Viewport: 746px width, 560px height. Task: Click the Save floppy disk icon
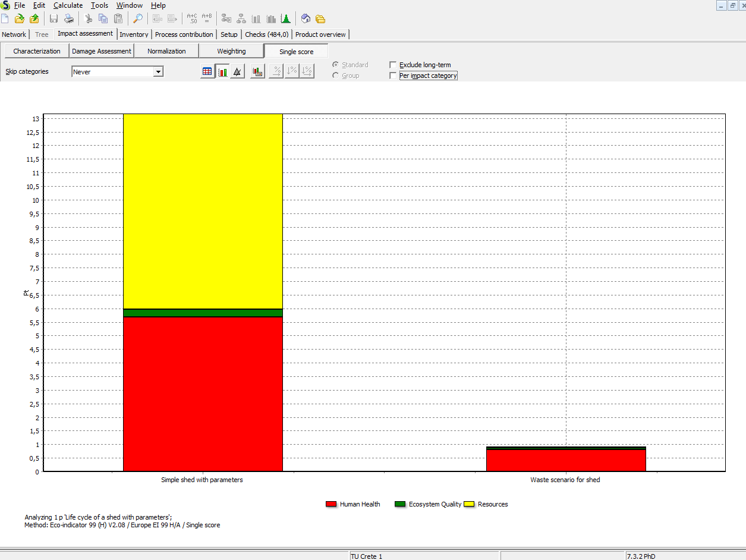[53, 18]
